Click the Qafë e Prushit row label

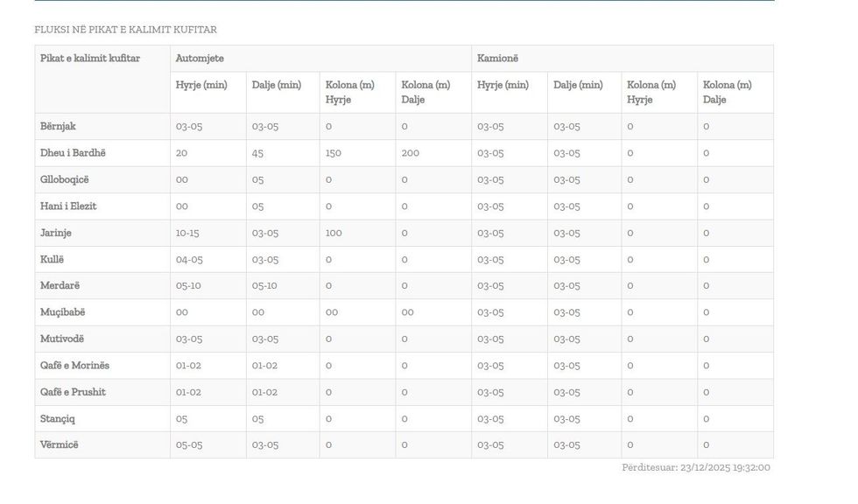73,392
